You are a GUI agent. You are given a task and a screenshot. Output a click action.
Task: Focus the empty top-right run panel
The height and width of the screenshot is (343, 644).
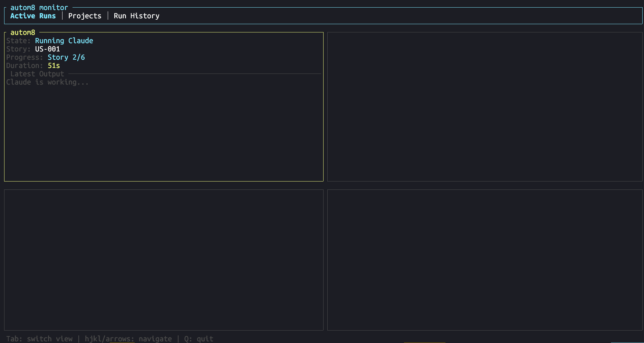tap(484, 107)
